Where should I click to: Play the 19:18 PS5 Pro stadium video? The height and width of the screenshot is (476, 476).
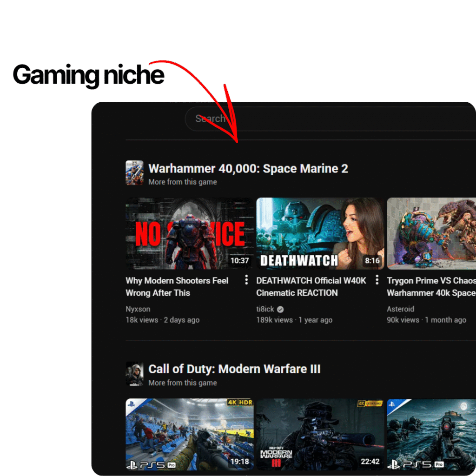click(x=190, y=434)
